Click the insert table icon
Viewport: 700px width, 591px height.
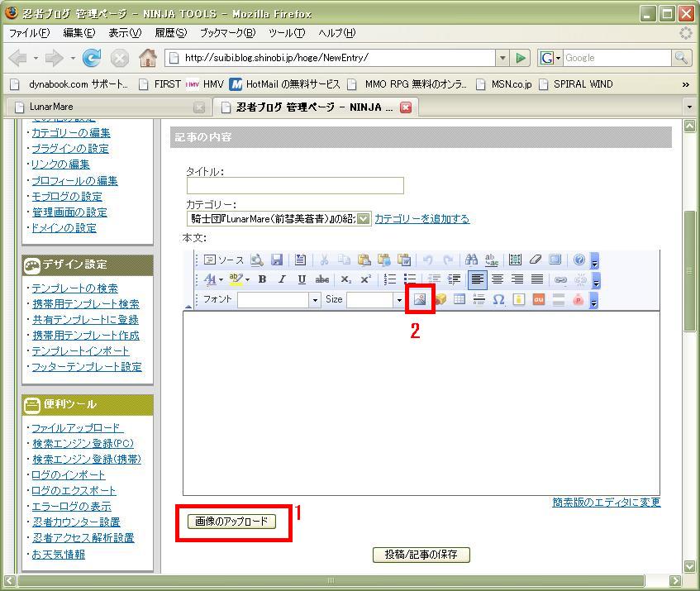(x=459, y=299)
